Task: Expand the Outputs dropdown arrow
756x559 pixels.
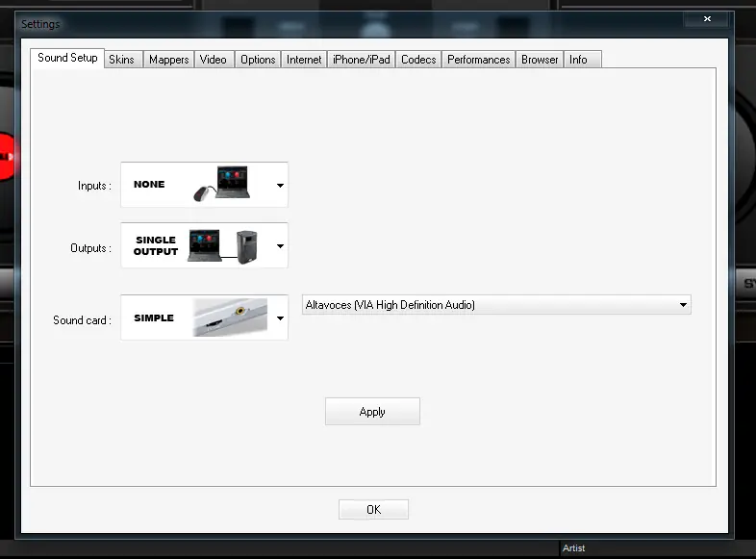Action: 280,246
